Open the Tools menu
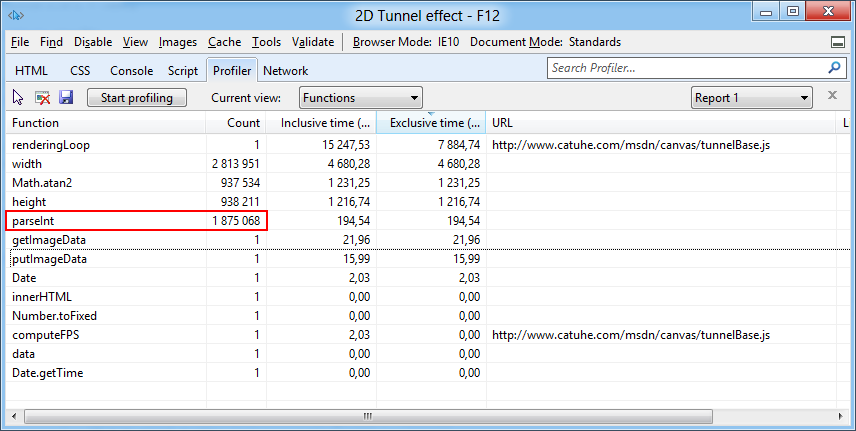 pos(266,42)
